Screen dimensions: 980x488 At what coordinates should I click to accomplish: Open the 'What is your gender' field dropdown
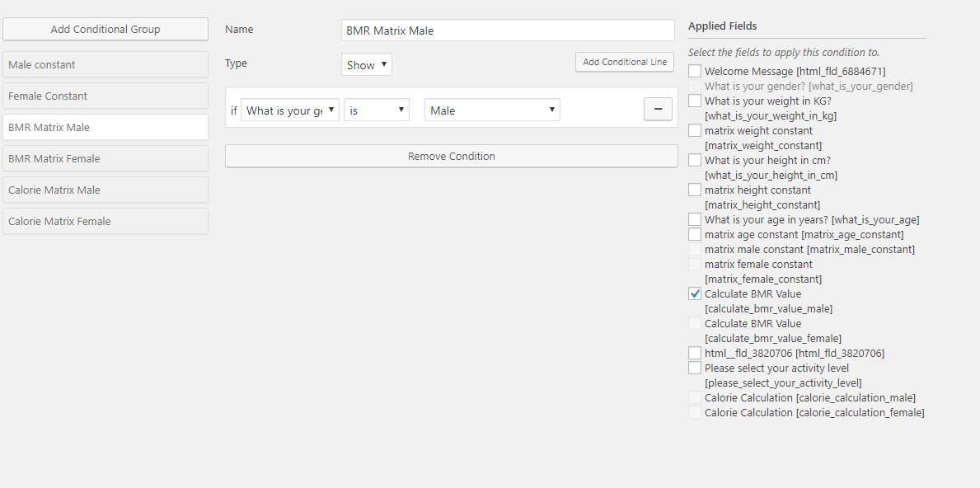[x=290, y=110]
